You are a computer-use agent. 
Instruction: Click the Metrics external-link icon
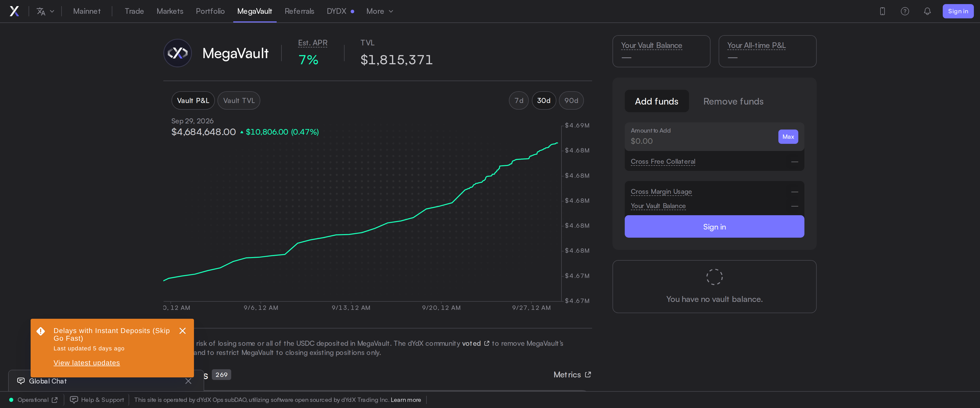(588, 375)
